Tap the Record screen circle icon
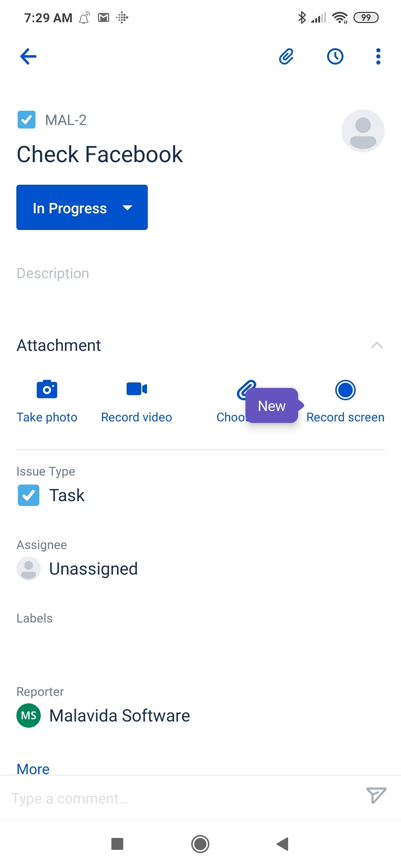Image resolution: width=401 pixels, height=868 pixels. (345, 390)
